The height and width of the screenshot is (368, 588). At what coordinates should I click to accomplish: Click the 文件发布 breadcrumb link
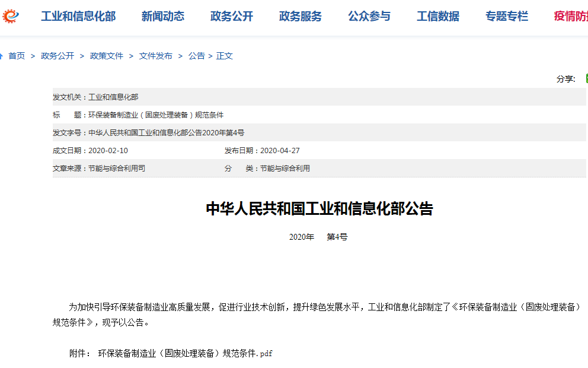156,56
